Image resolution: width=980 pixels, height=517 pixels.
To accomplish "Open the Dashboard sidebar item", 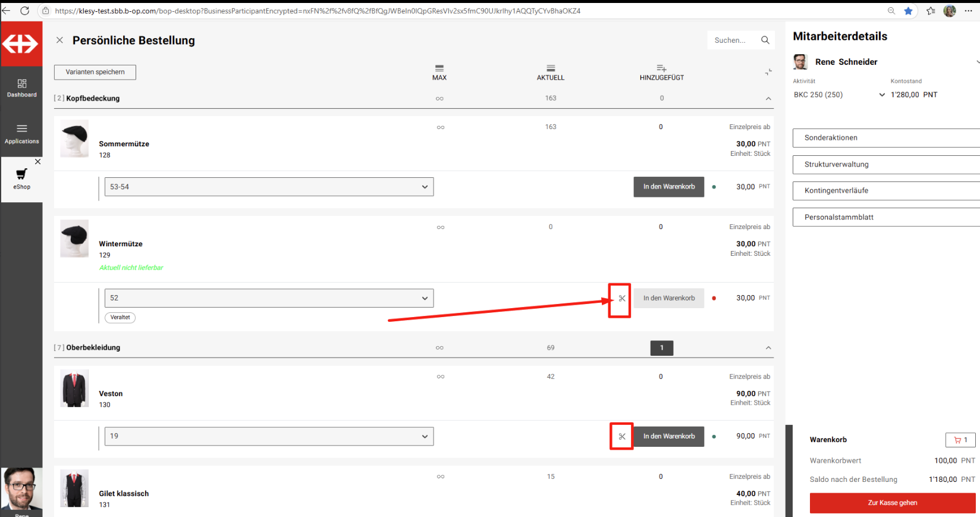I will point(22,88).
